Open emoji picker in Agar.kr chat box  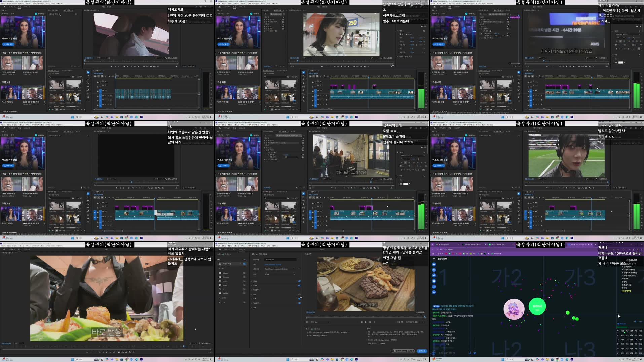coord(470,353)
